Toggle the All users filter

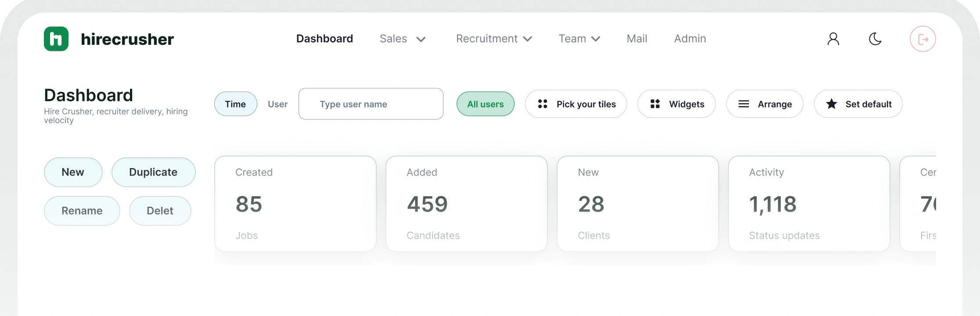pyautogui.click(x=485, y=104)
